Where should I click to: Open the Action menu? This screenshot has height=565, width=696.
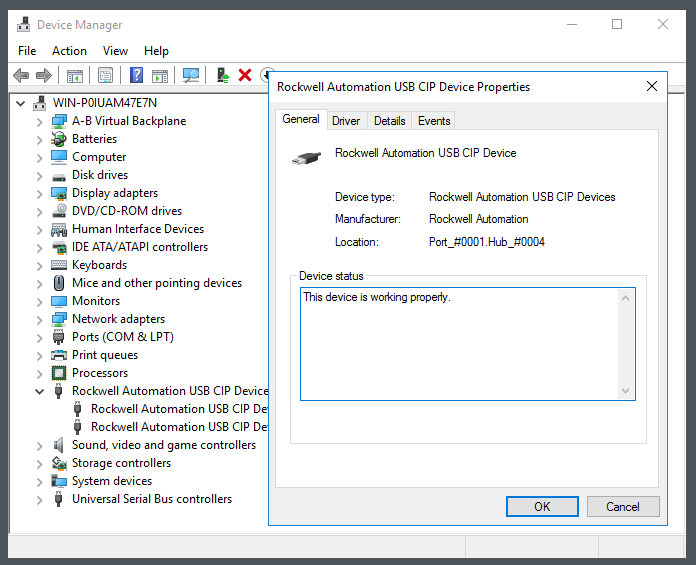pos(69,51)
